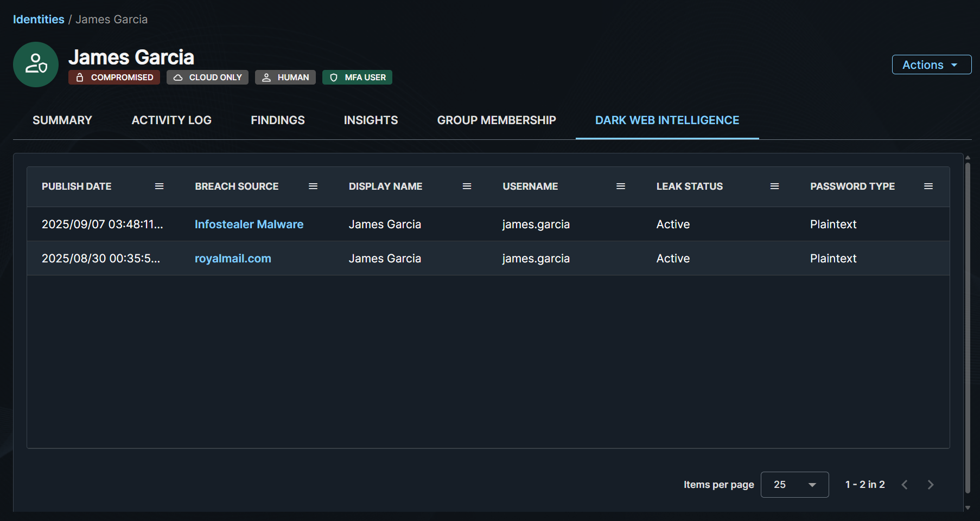The image size is (980, 521).
Task: Go to the previous page arrow
Action: pos(905,485)
